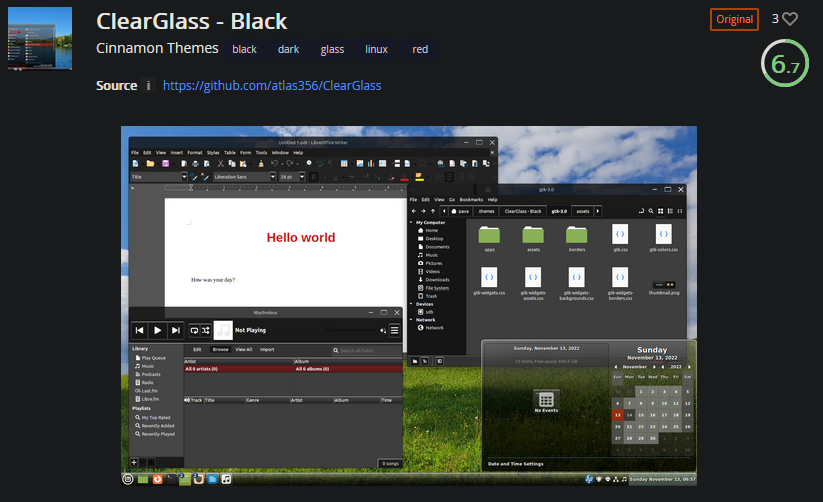Viewport: 823px width, 502px height.
Task: Select the thumbnail.png file
Action: click(664, 288)
